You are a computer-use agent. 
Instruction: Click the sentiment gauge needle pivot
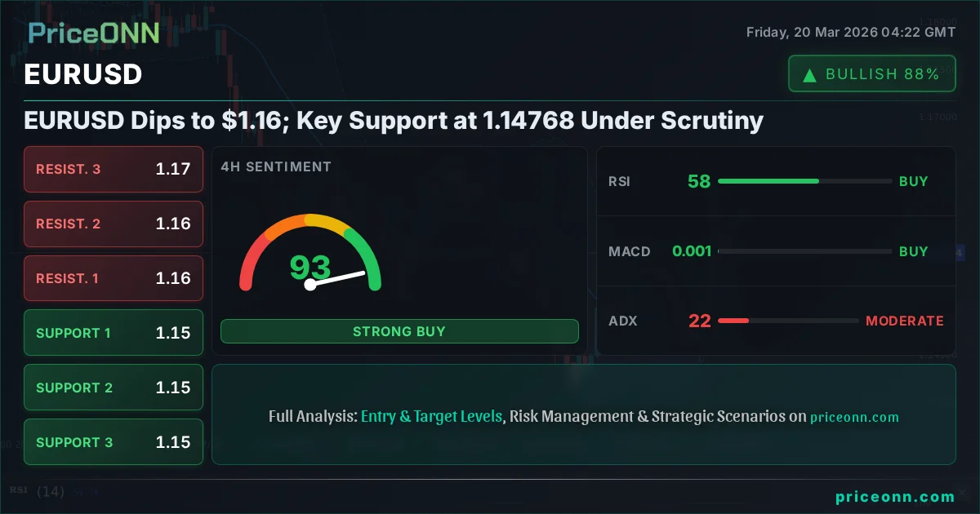[x=310, y=285]
